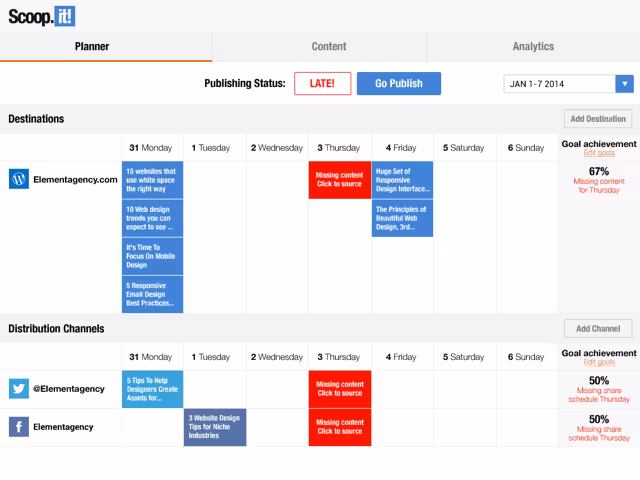This screenshot has width=640, height=480.
Task: Open Edit goals link under Distribution Channels
Action: click(x=599, y=362)
